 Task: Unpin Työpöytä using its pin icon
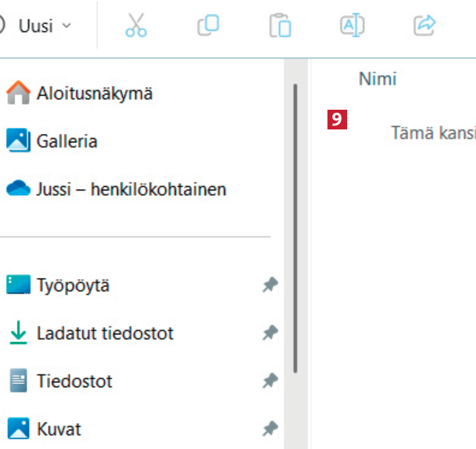pos(270,285)
